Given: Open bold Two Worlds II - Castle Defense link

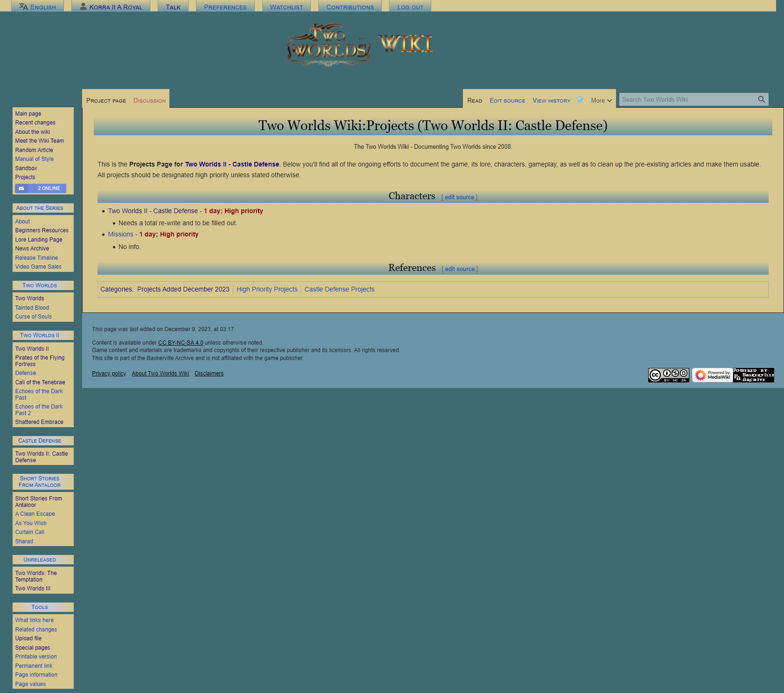Looking at the screenshot, I should pos(232,164).
